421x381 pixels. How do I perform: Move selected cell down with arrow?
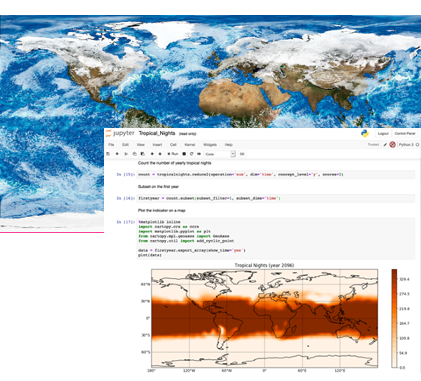click(x=160, y=154)
